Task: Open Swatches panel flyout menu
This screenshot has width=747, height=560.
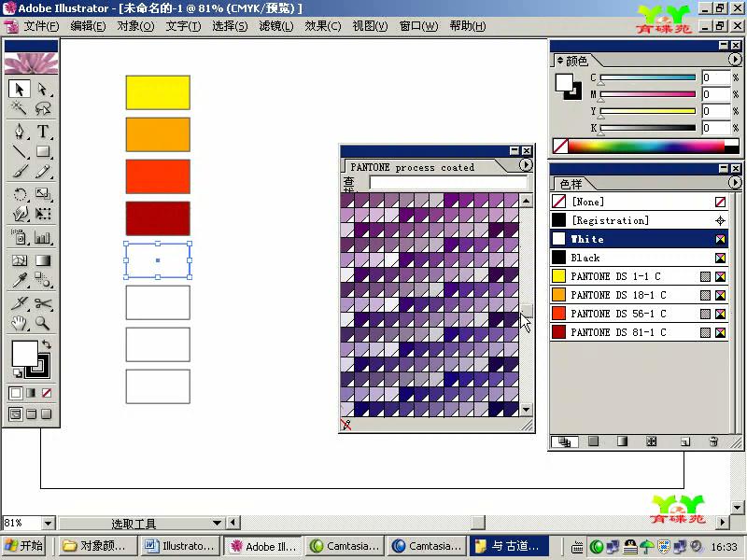Action: 735,183
